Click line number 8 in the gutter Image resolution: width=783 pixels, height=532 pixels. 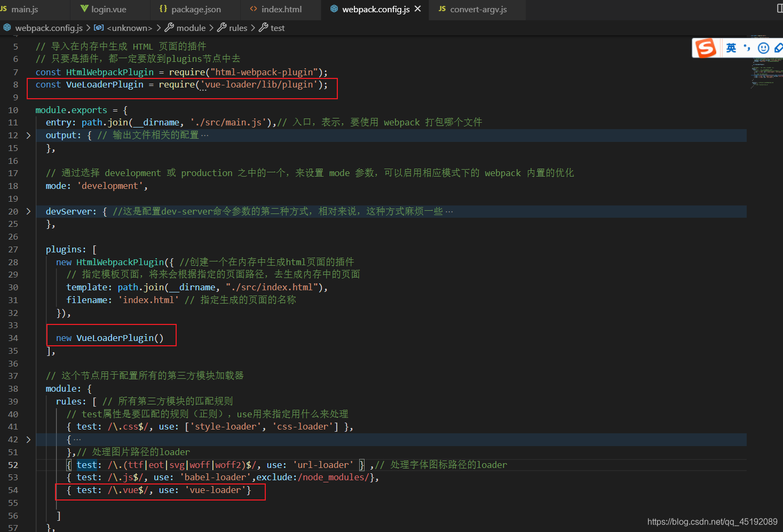click(x=15, y=84)
